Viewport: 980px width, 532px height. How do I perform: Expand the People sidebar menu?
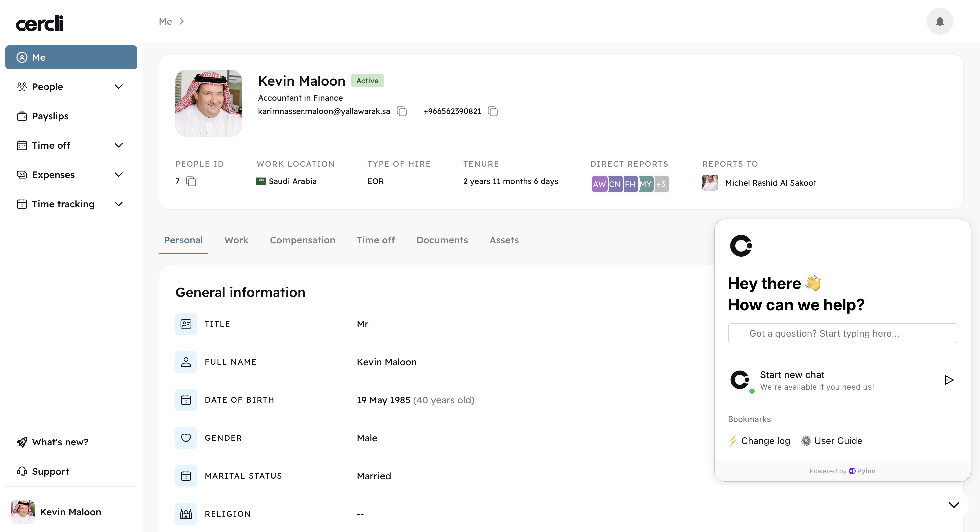[119, 87]
